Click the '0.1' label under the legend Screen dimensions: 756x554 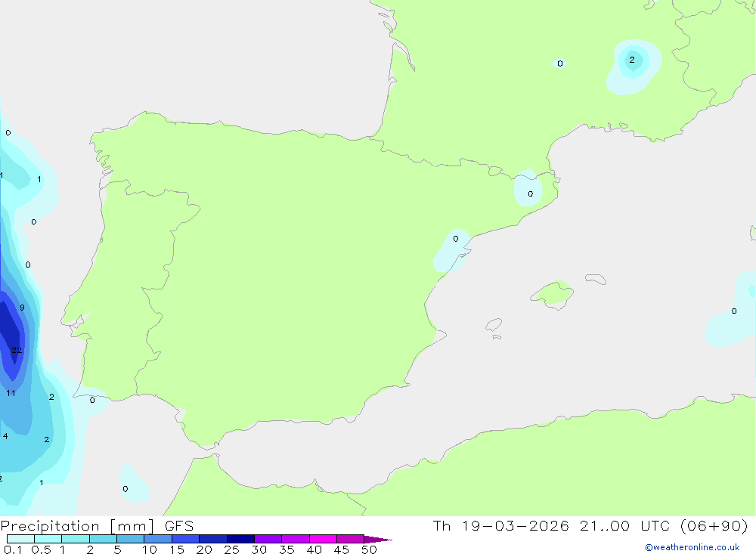point(13,549)
